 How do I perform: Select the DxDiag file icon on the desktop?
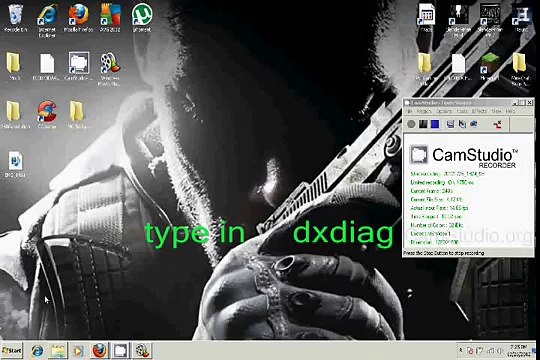(x=15, y=164)
